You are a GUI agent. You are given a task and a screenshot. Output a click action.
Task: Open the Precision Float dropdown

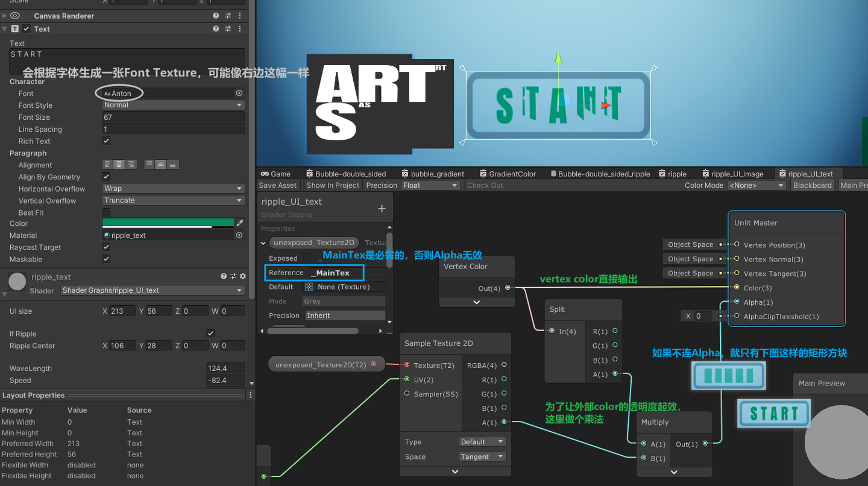click(430, 185)
